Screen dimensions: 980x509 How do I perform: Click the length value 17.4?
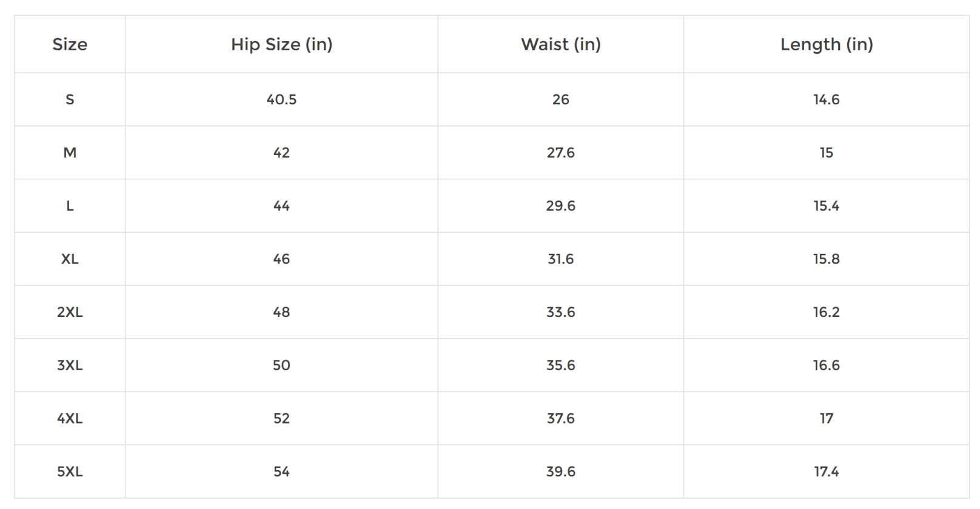point(826,471)
